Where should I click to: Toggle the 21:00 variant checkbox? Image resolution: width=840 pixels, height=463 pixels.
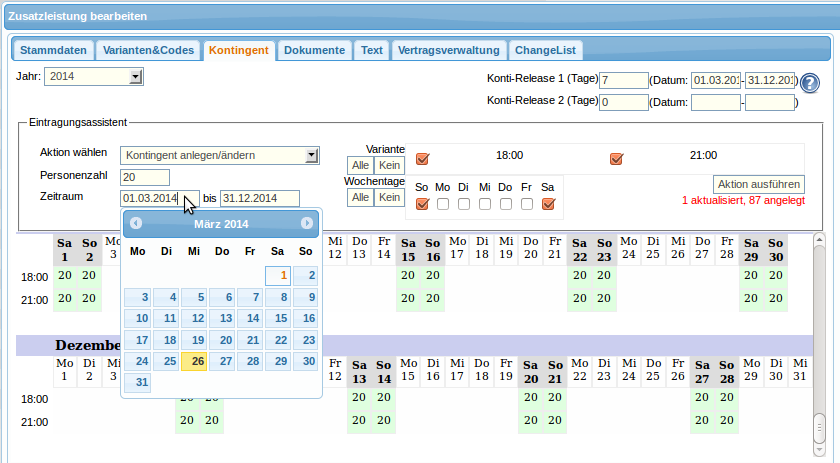coord(616,158)
